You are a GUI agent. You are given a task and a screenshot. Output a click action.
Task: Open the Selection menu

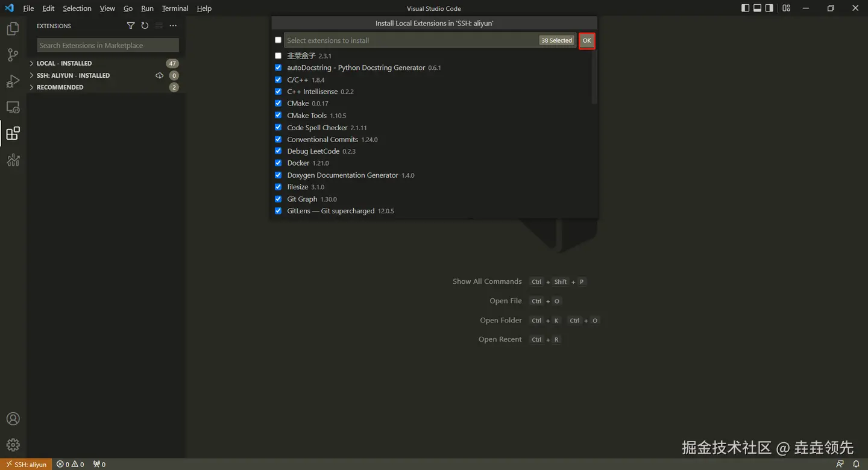[x=77, y=8]
